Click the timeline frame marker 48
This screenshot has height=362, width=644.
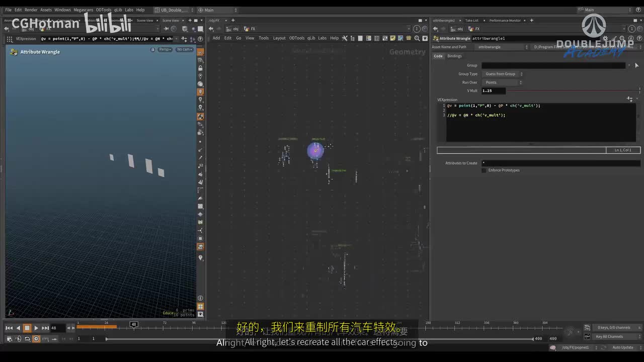134,325
